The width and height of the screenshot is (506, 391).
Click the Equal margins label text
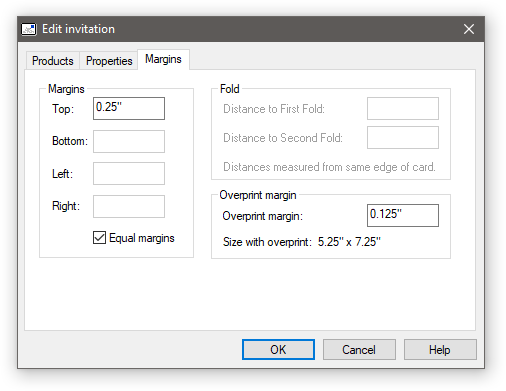point(142,238)
